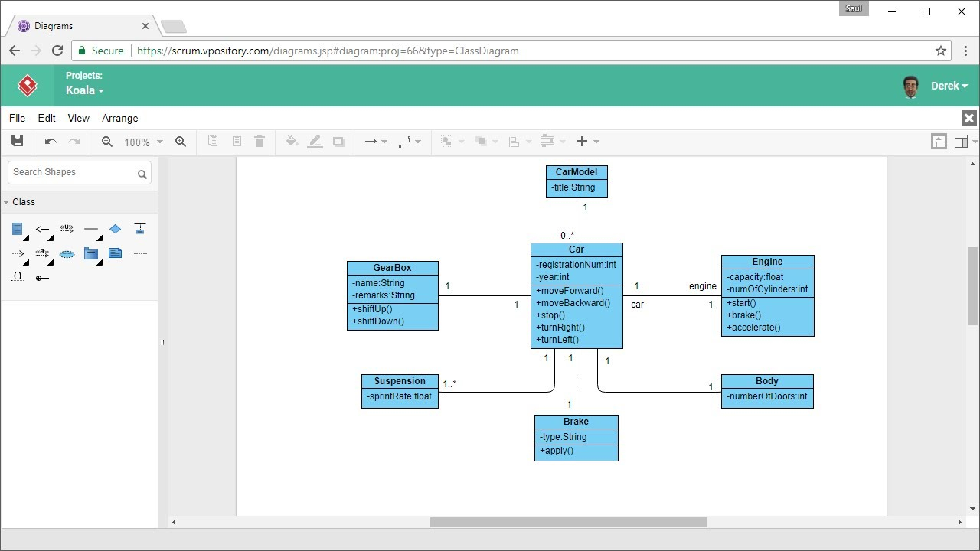This screenshot has width=980, height=551.
Task: Click the trash can delete icon
Action: [260, 142]
